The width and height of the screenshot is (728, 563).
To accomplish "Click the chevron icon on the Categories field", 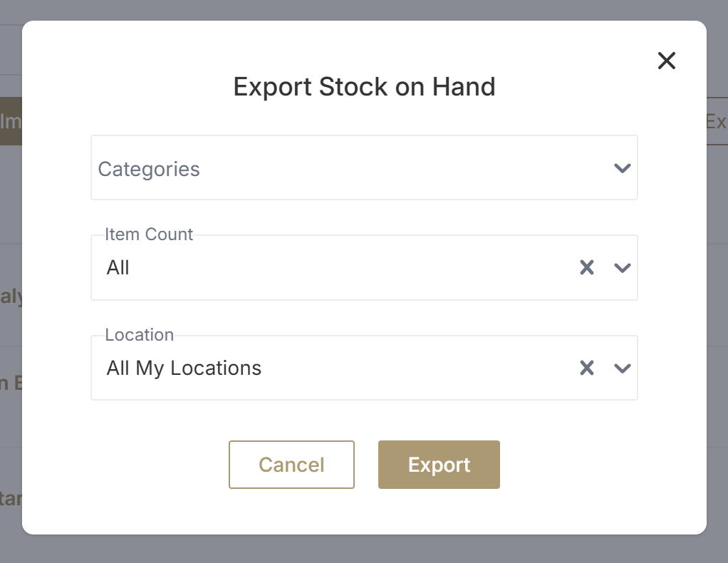I will point(622,168).
